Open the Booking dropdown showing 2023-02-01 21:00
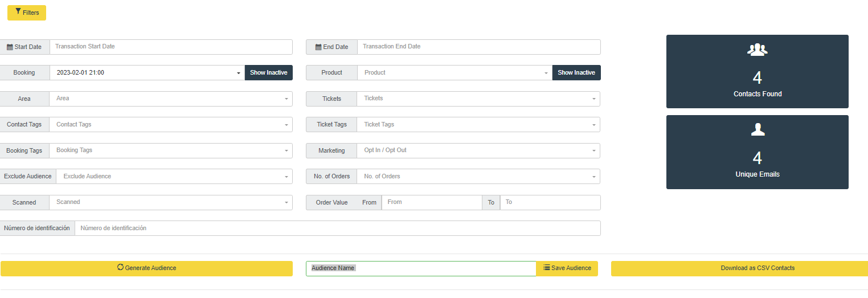This screenshot has height=298, width=868. click(x=148, y=73)
